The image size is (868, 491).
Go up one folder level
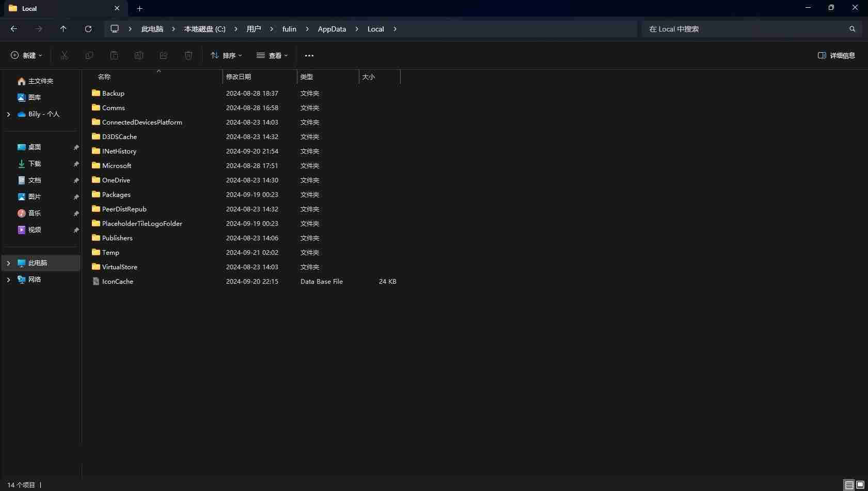pos(64,29)
